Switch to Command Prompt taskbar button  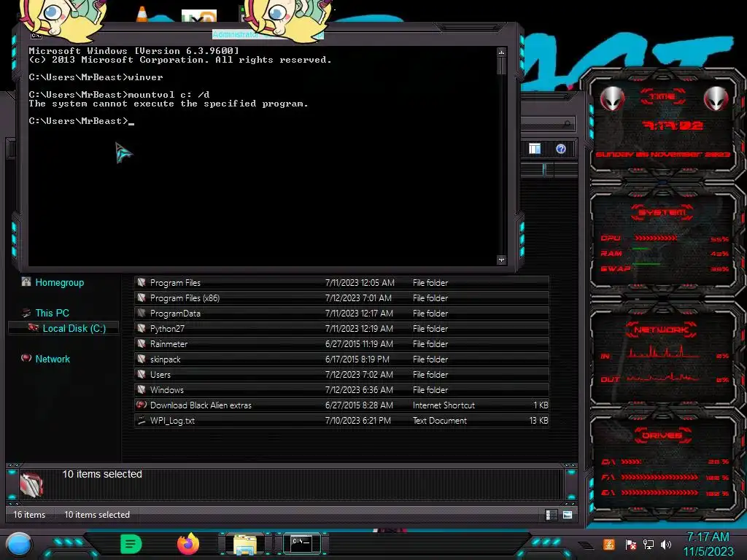point(301,543)
